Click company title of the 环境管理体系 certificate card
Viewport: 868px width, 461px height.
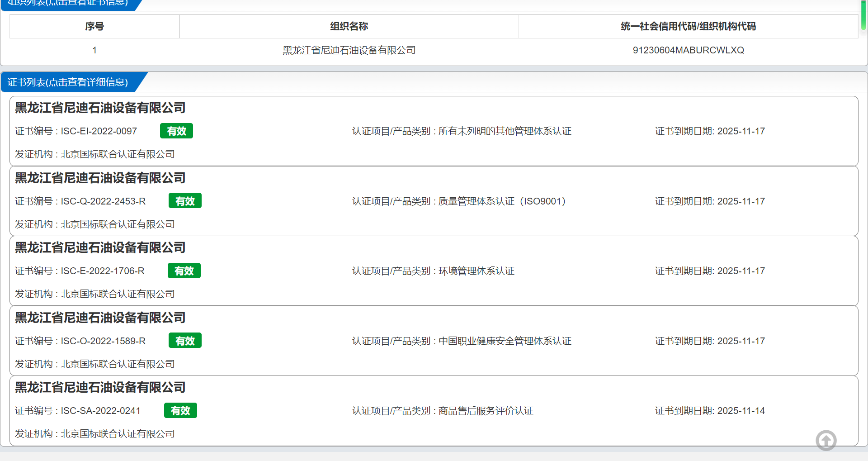click(x=100, y=247)
